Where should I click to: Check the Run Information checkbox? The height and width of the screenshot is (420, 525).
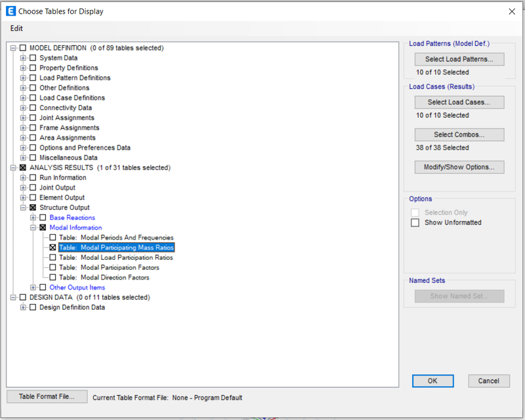tap(33, 177)
